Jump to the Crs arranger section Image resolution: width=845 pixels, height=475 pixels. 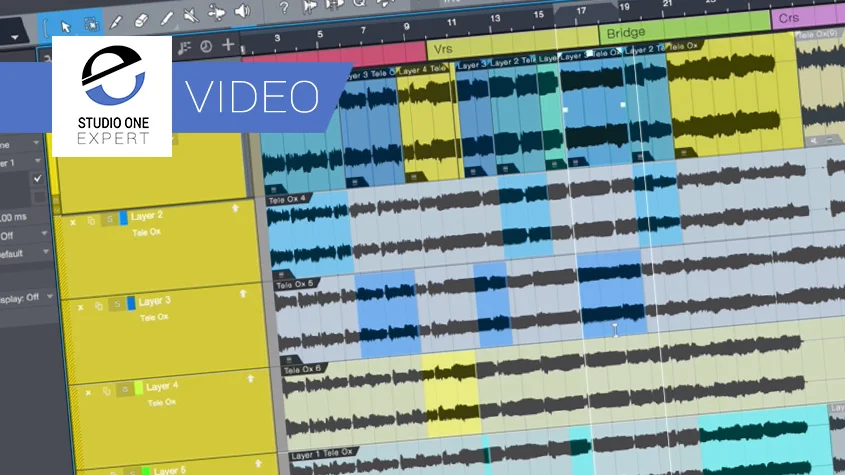pos(808,17)
